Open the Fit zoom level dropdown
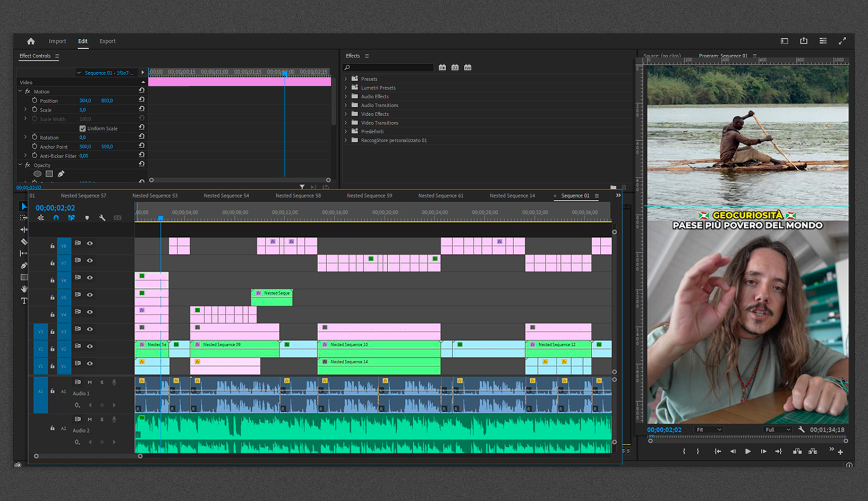 (x=709, y=430)
